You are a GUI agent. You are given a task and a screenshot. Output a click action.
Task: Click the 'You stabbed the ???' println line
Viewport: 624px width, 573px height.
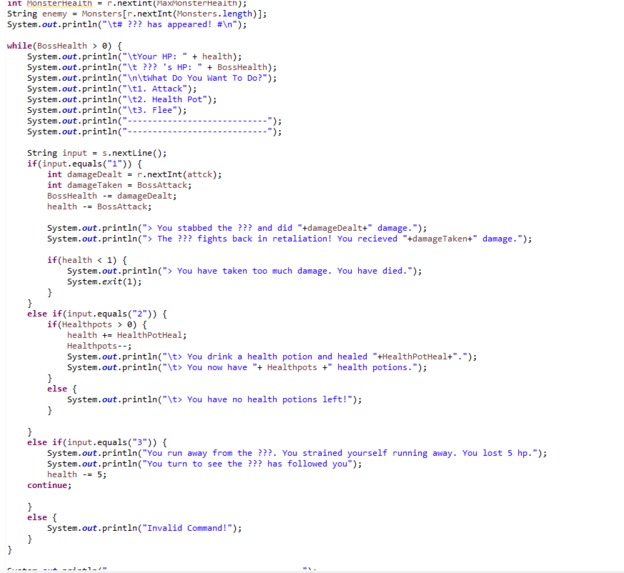tap(237, 228)
